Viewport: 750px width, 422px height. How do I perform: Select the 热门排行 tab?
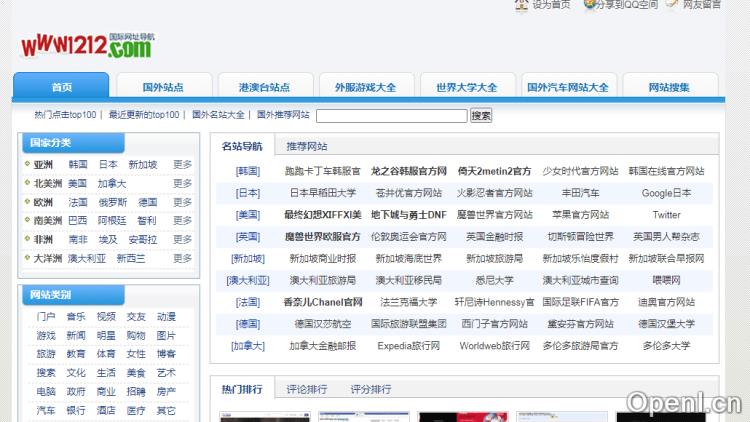[242, 389]
